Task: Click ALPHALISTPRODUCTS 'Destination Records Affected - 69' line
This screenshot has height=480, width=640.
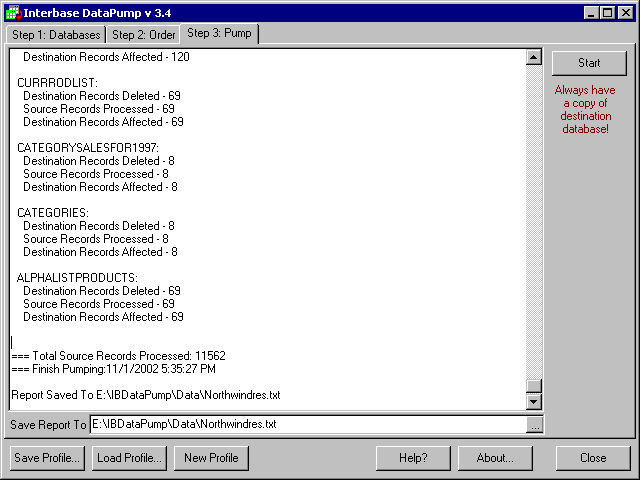Action: pyautogui.click(x=103, y=317)
